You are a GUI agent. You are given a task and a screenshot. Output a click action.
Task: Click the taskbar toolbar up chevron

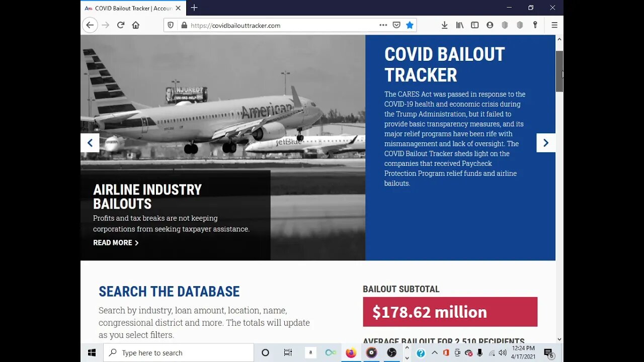point(407,348)
